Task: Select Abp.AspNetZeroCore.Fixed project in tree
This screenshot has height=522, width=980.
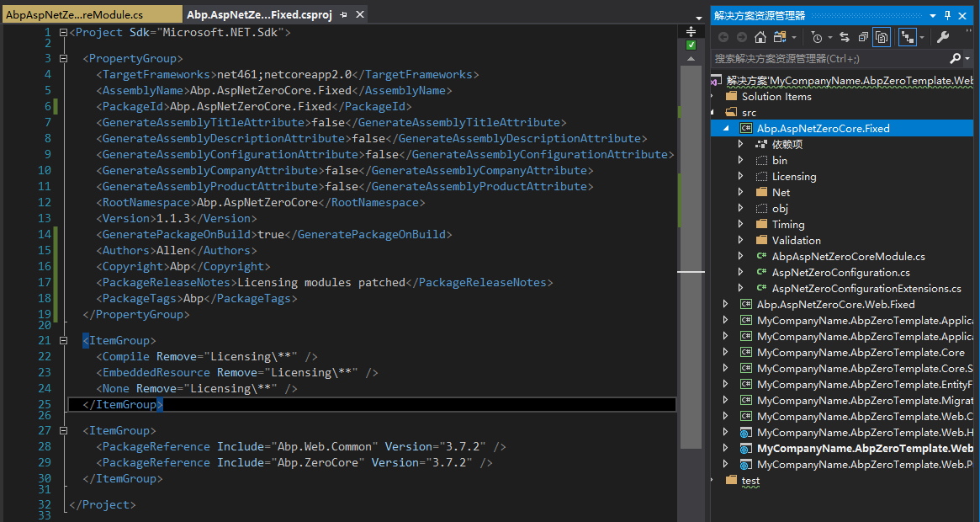Action: [824, 128]
